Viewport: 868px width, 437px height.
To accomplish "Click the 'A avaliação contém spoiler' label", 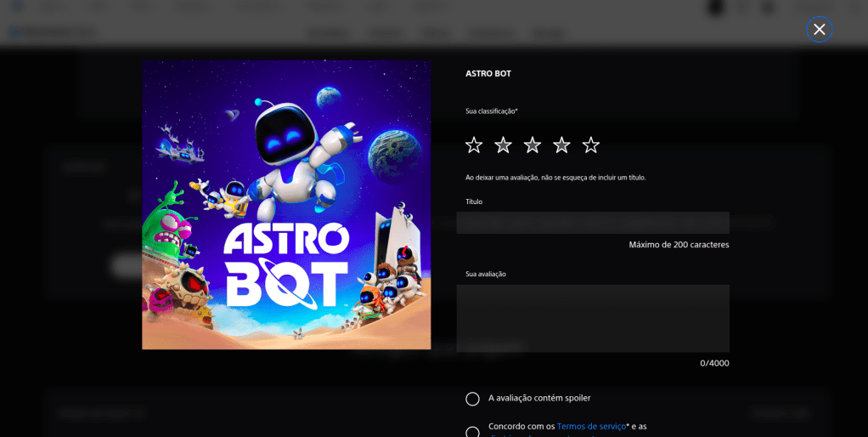I will (x=539, y=398).
